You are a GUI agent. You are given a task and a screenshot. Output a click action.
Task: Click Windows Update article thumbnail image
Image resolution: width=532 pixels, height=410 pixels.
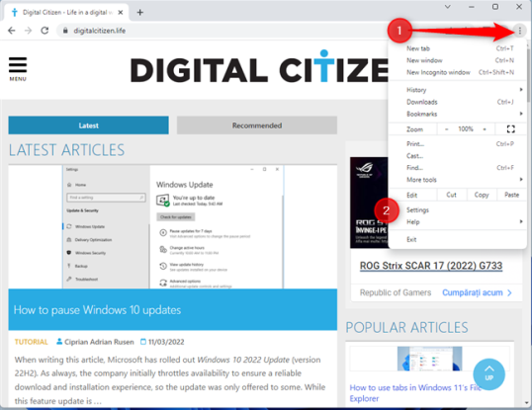point(173,226)
